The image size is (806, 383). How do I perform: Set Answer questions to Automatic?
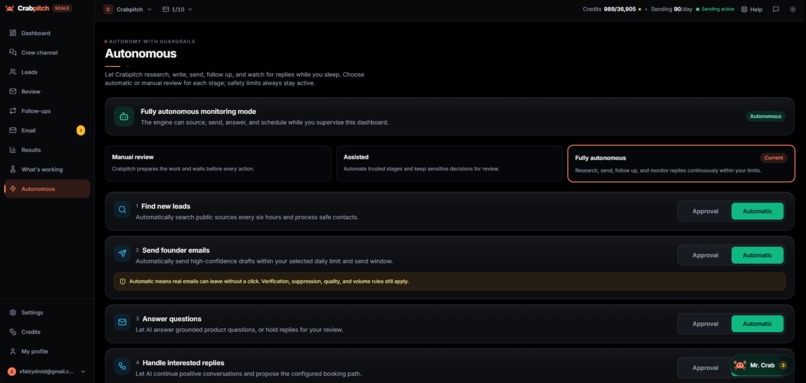tap(757, 324)
